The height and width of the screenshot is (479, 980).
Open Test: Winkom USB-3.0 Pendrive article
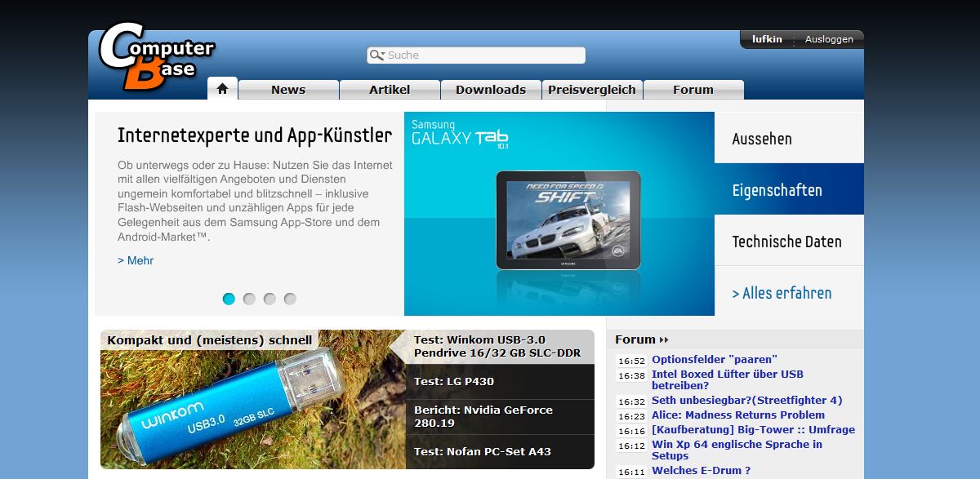[x=500, y=347]
